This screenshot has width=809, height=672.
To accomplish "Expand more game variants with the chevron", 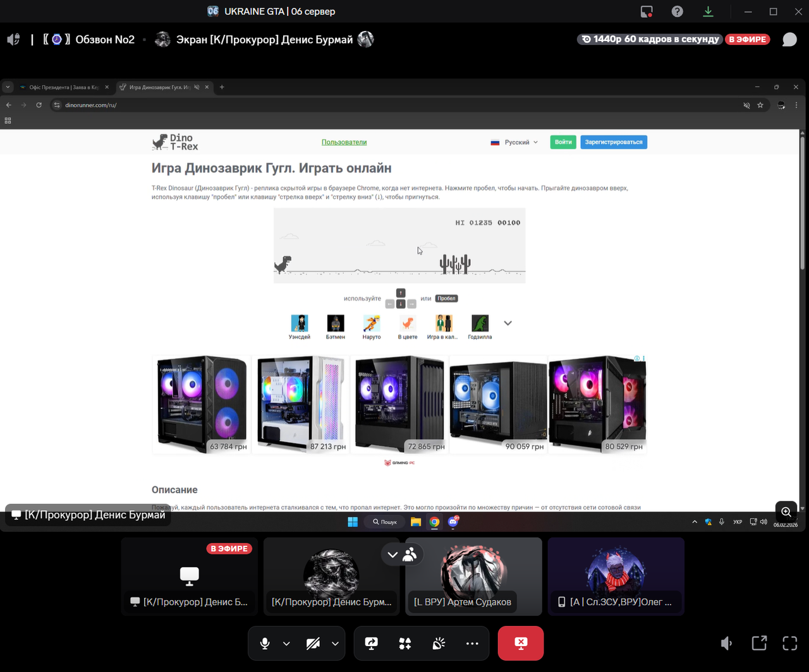I will [508, 323].
